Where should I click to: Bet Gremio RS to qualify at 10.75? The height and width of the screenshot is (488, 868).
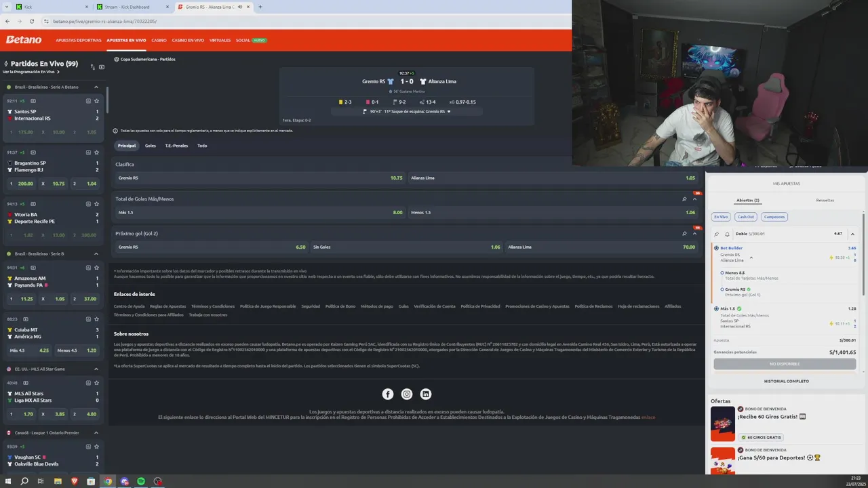[260, 178]
